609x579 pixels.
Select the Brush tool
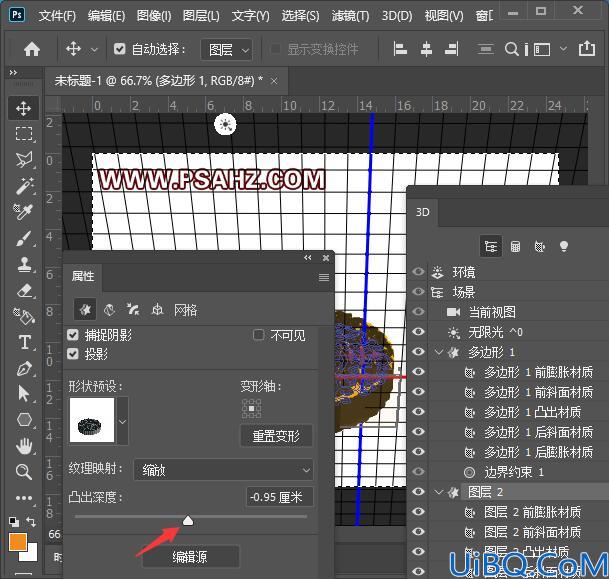[x=24, y=238]
